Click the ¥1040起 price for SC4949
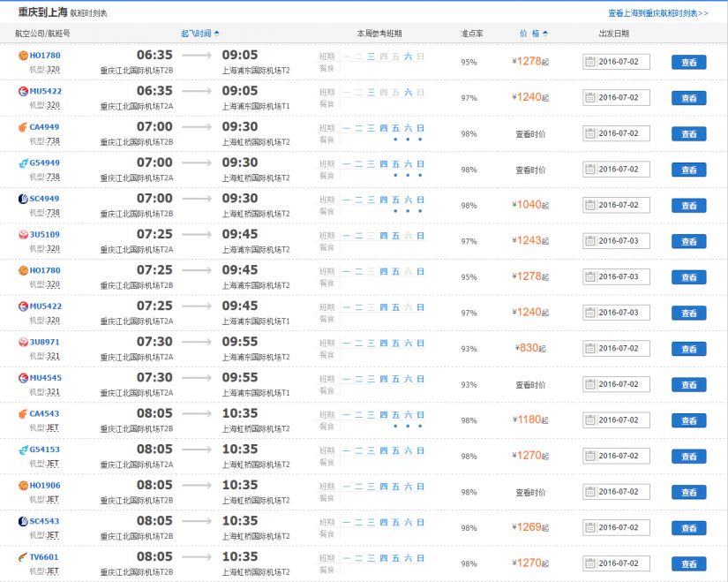Image resolution: width=728 pixels, height=582 pixels. [x=530, y=205]
